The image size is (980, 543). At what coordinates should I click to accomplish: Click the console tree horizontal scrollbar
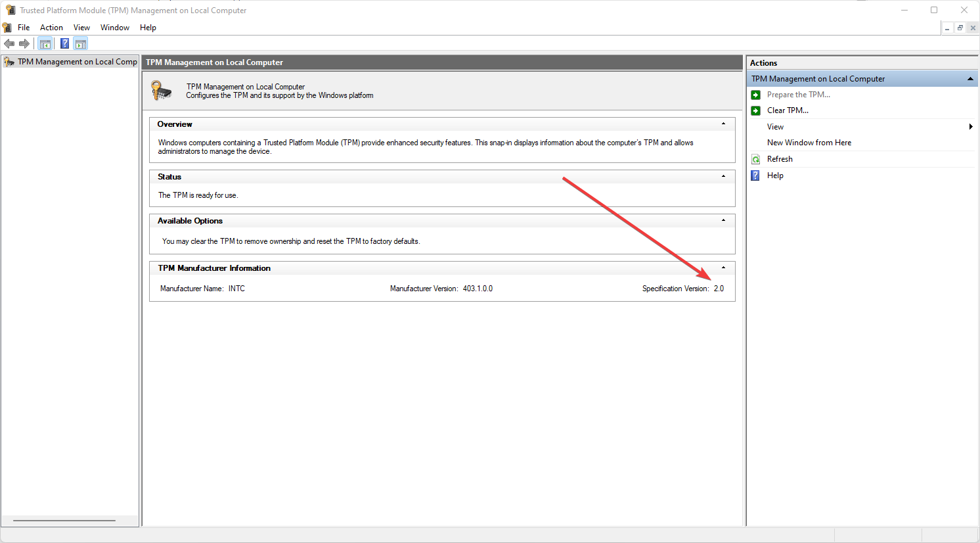64,521
